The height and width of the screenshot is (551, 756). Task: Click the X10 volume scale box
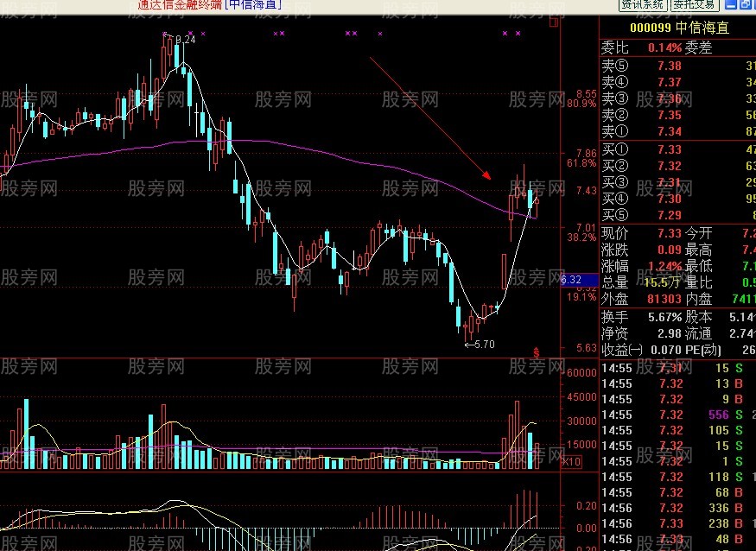click(571, 462)
